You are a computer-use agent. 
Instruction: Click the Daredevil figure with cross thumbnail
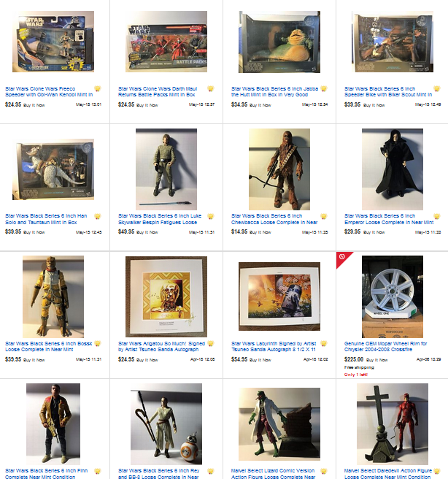coord(393,424)
